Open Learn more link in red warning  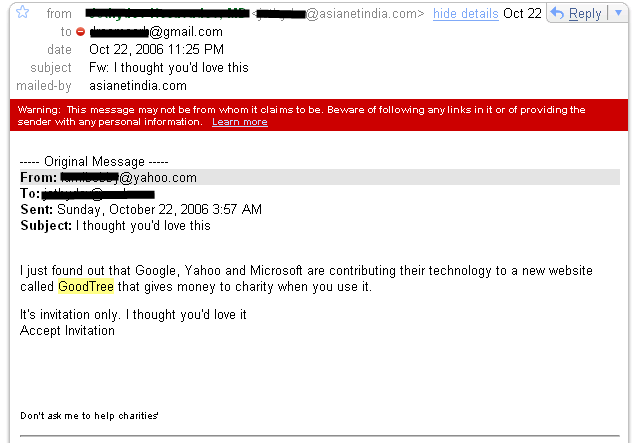[x=239, y=122]
